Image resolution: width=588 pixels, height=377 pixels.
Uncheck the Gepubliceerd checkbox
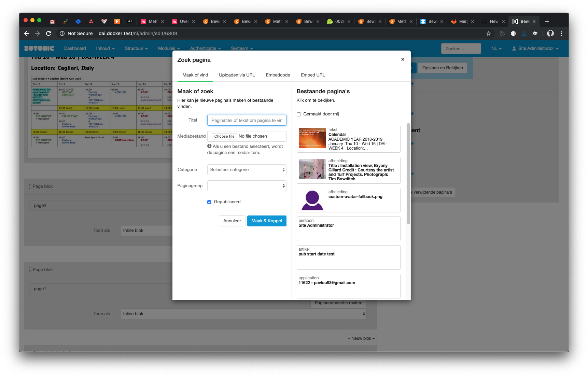[209, 202]
